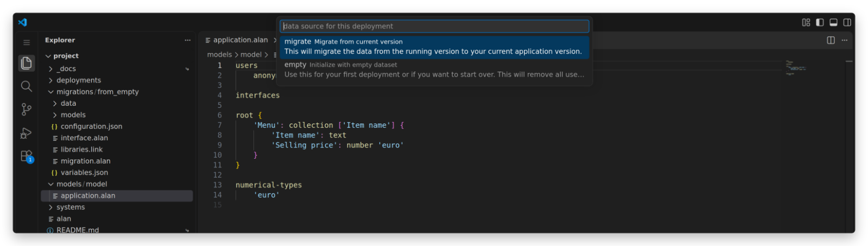Click the 'Explorer' panel title

(60, 40)
